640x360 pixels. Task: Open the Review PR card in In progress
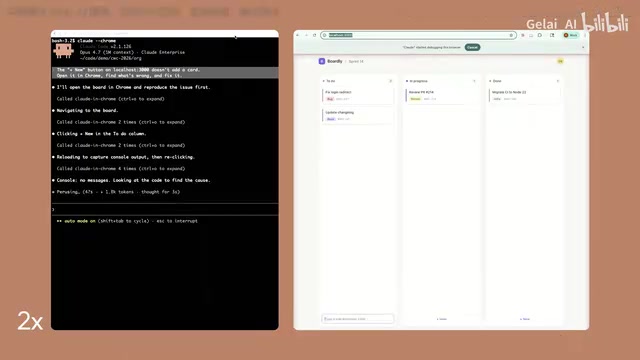(x=441, y=95)
